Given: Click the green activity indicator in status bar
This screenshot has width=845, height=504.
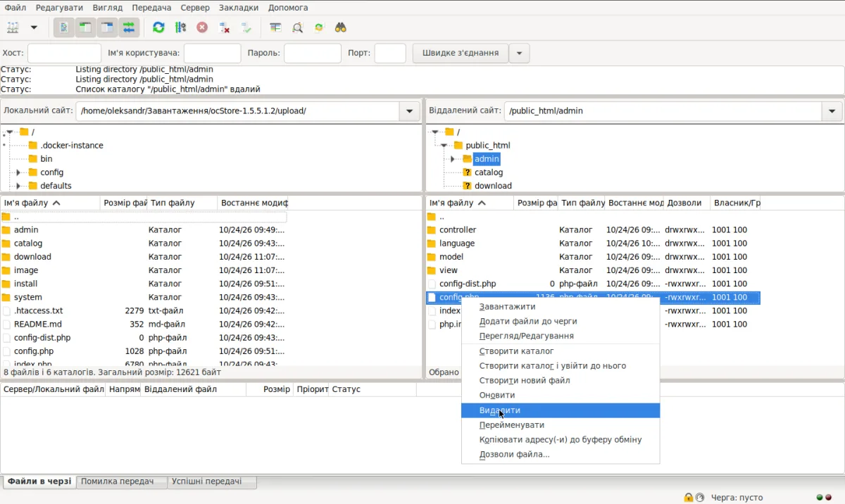Looking at the screenshot, I should pos(820,498).
